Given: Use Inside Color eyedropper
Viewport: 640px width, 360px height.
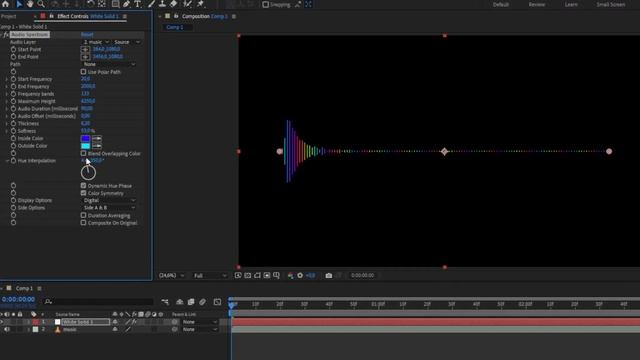Looking at the screenshot, I should click(x=97, y=138).
